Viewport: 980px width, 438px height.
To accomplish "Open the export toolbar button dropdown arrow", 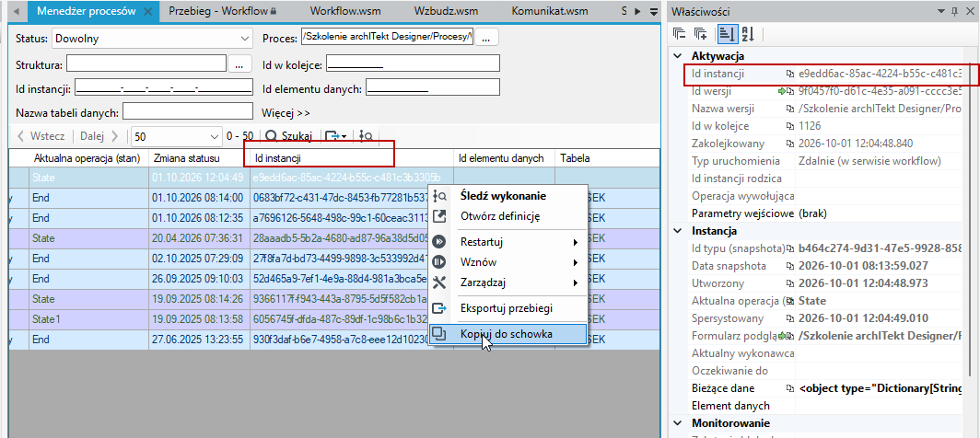I will tap(344, 136).
